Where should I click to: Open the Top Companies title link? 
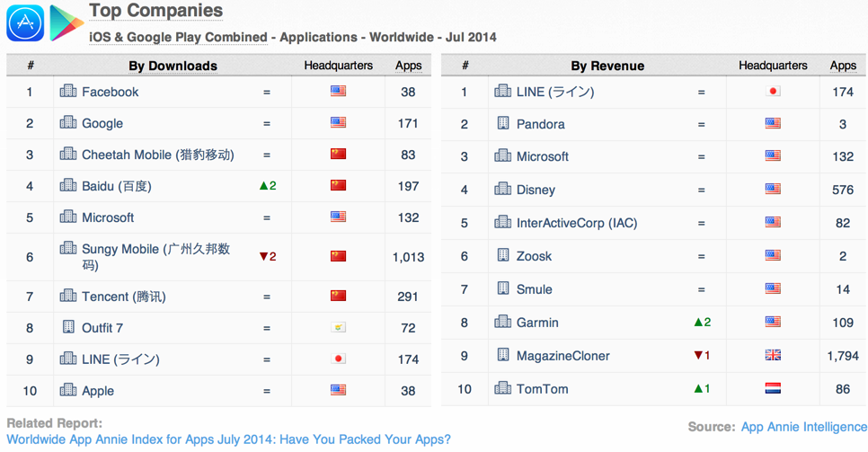[x=156, y=11]
